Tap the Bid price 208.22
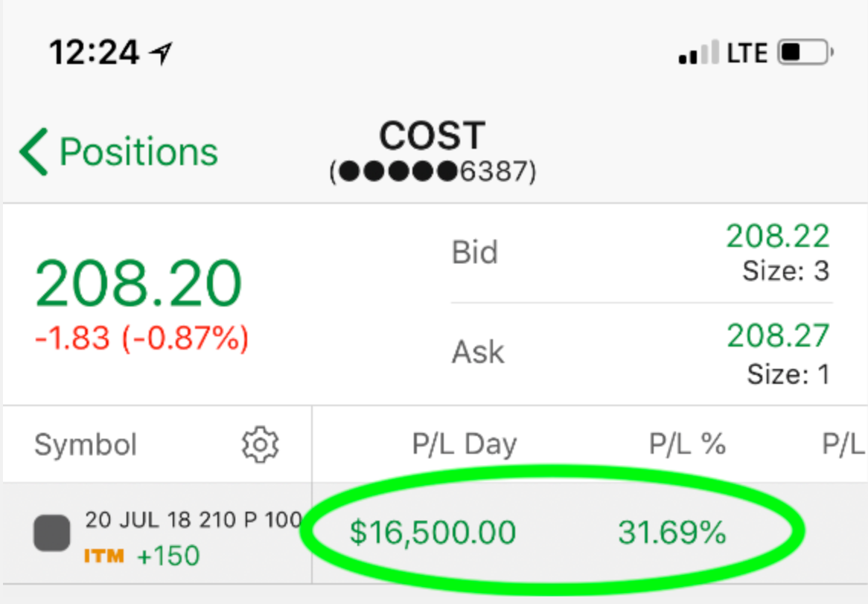Screen dimensions: 868x604 (x=778, y=237)
